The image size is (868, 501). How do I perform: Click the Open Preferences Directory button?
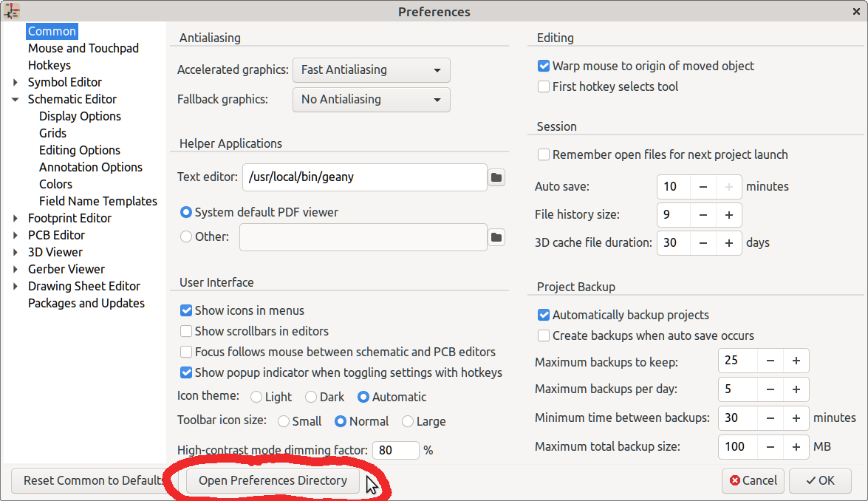click(273, 481)
